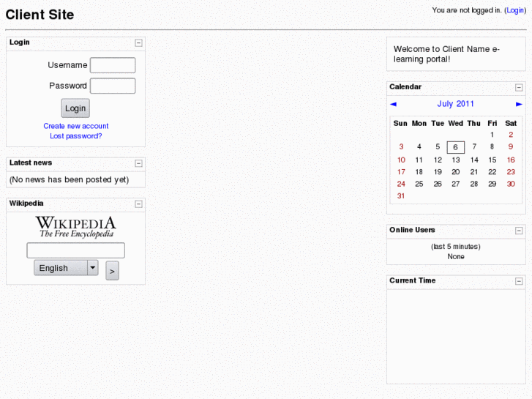This screenshot has width=532, height=399.
Task: Collapse the Login block
Action: [138, 43]
